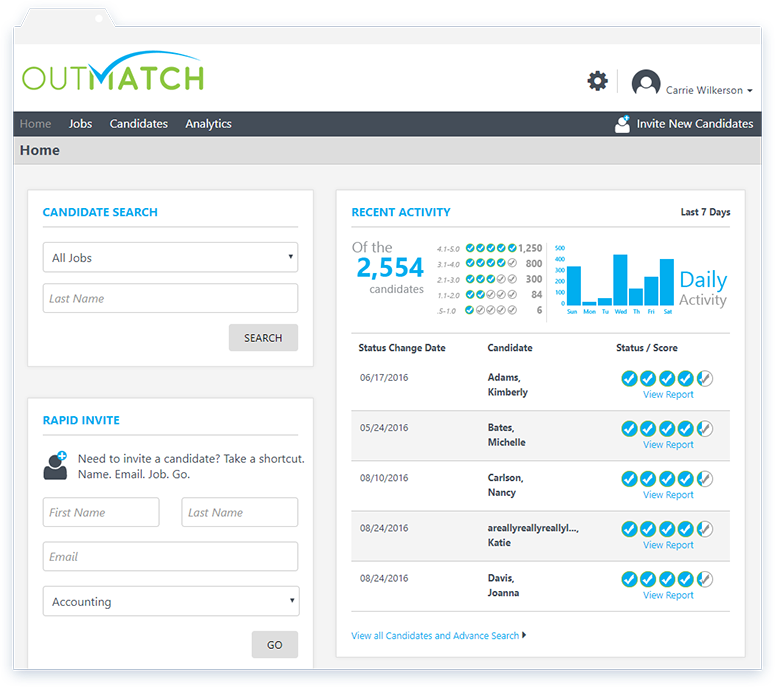View Report for Davis, Joanna
The height and width of the screenshot is (687, 775).
[668, 595]
